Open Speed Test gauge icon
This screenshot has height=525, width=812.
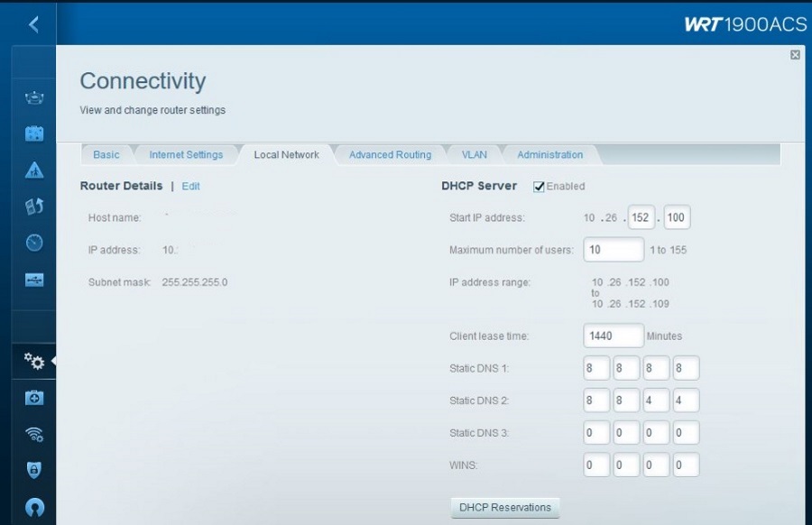34,243
